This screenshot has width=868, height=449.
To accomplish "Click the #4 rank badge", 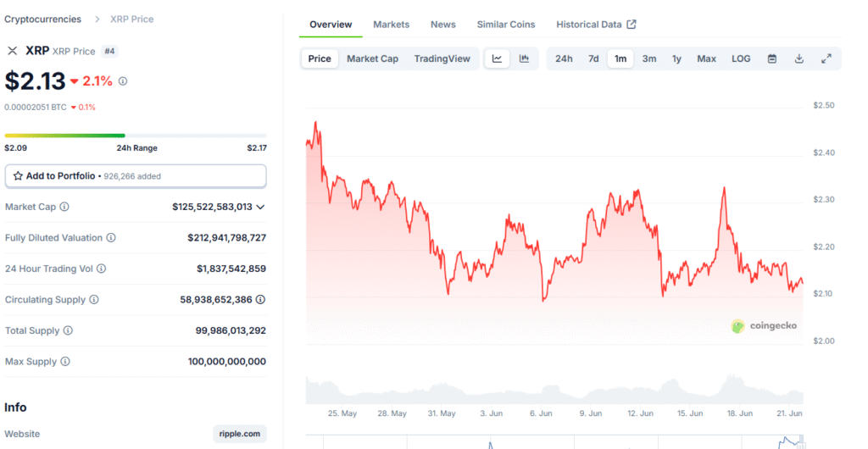I will point(109,52).
